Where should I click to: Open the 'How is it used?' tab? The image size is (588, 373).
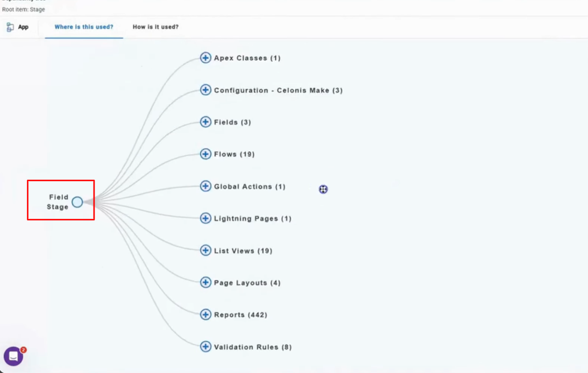[x=155, y=27]
